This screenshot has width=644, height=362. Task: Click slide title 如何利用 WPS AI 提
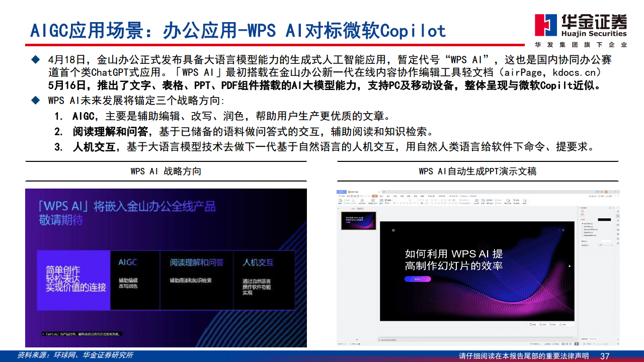coord(453,253)
